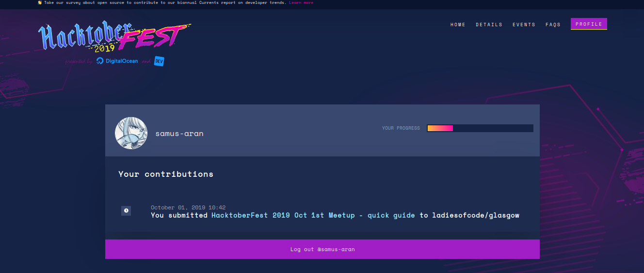Click Log out @samus-aran button
The image size is (644, 273).
(322, 249)
